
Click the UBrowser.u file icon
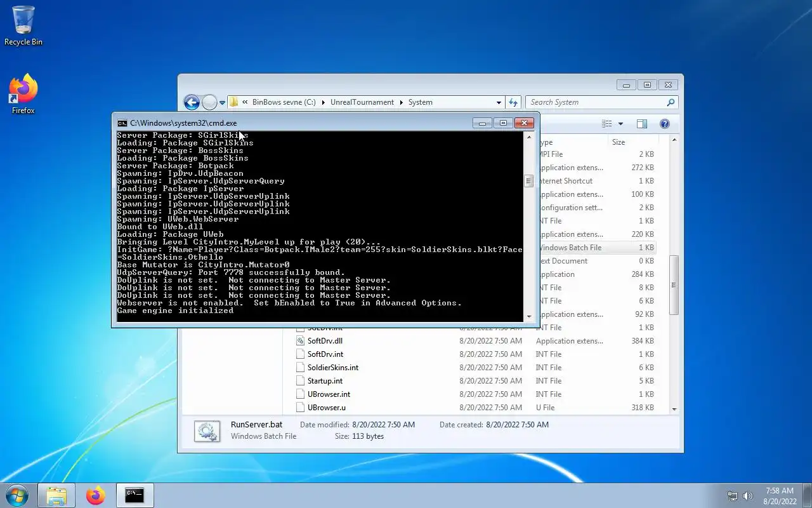[x=301, y=408]
